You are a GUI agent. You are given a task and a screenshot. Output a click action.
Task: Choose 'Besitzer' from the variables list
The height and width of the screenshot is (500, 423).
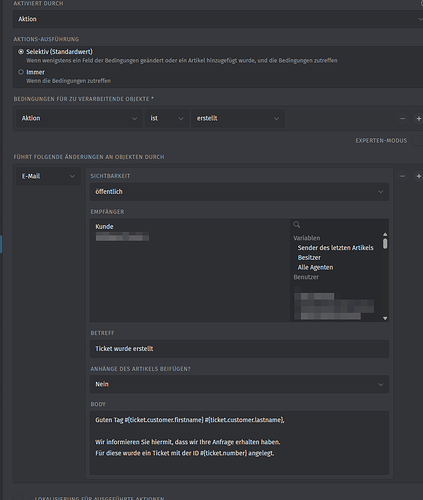(309, 257)
